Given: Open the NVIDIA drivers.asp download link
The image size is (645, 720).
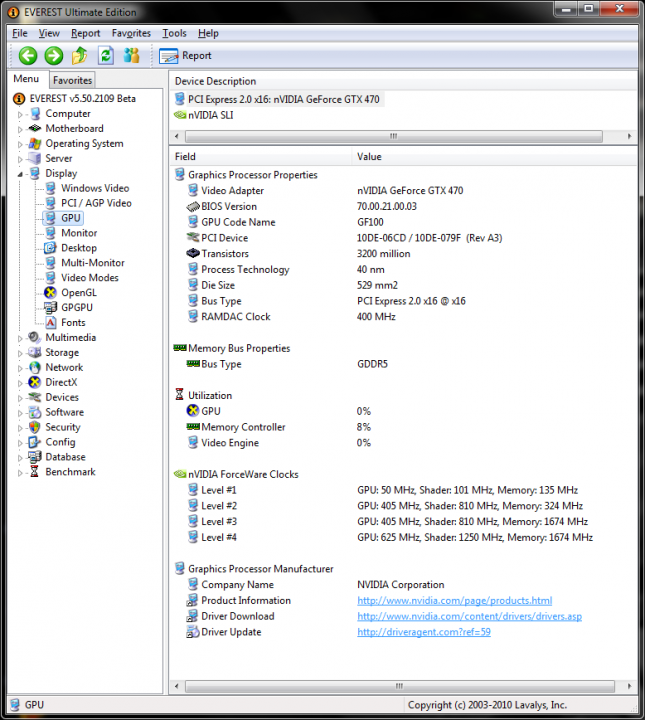Looking at the screenshot, I should point(469,616).
